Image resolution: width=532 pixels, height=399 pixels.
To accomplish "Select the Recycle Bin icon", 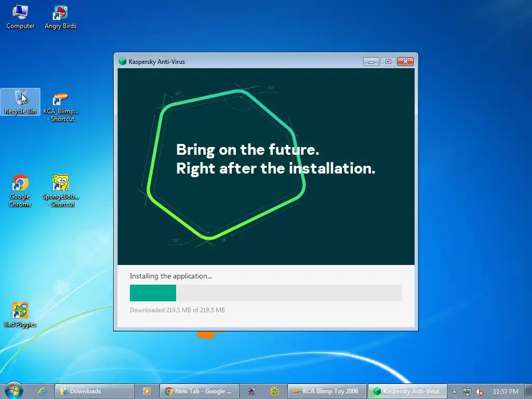I will pyautogui.click(x=20, y=102).
